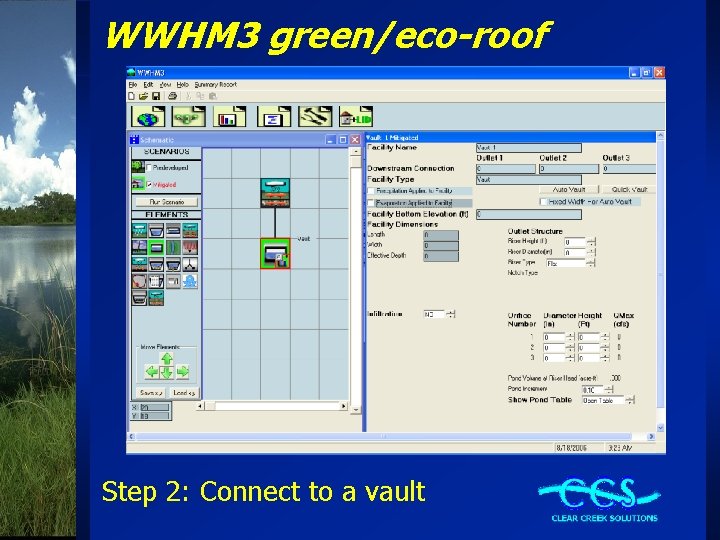This screenshot has width=720, height=540.
Task: Click the Schematic panel horizontal scrollbar
Action: point(272,406)
